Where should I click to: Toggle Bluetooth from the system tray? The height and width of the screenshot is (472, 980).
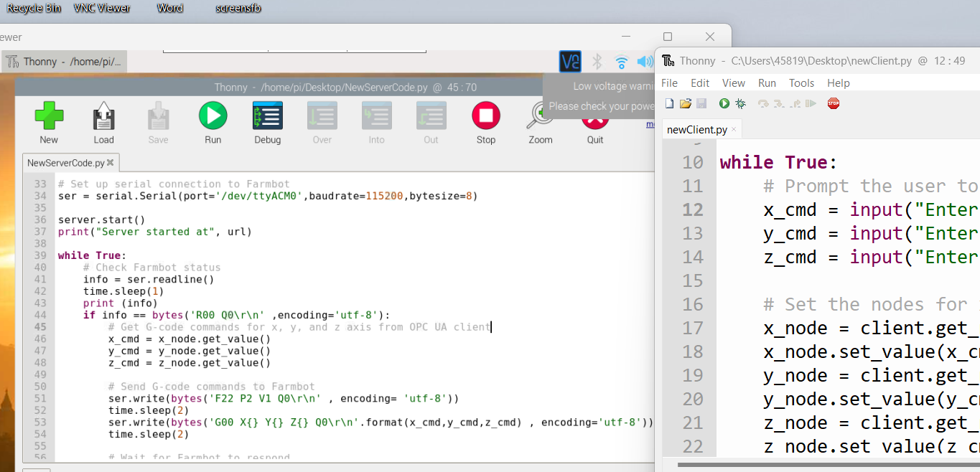pos(597,62)
